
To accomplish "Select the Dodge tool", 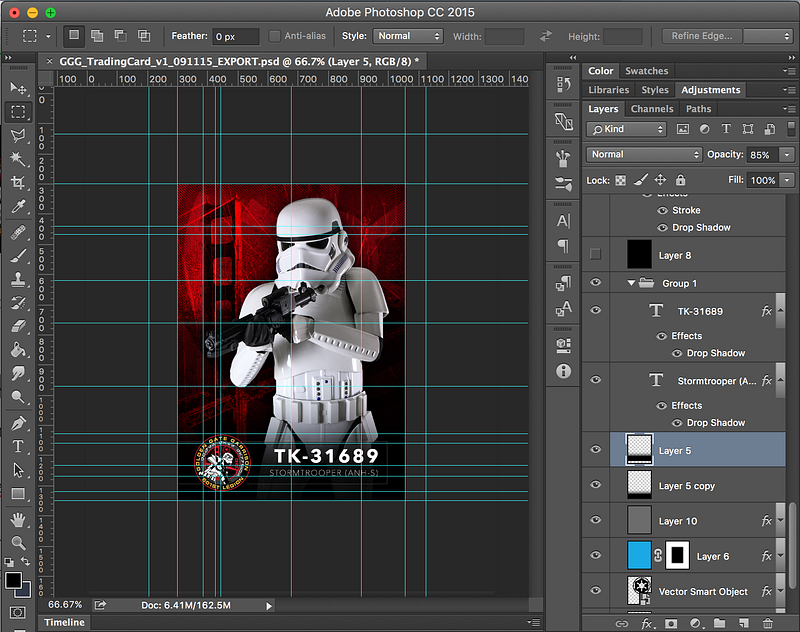I will 18,396.
